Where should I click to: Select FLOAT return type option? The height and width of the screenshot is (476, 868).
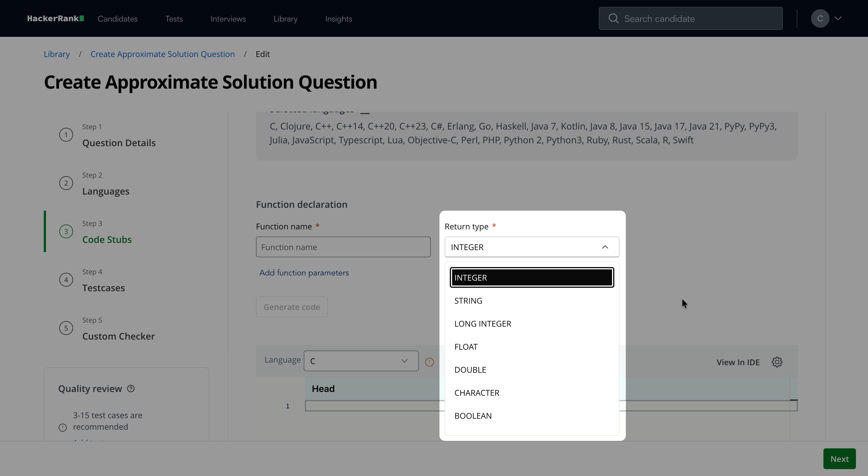point(532,347)
